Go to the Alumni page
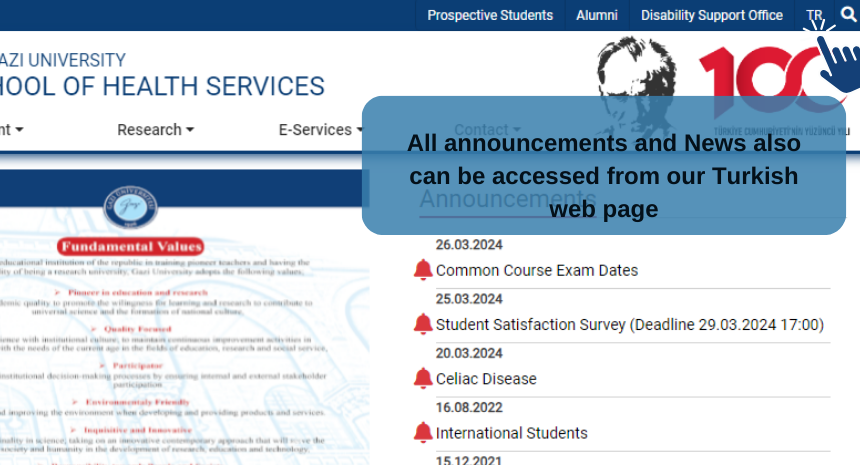This screenshot has height=465, width=860. pos(597,15)
